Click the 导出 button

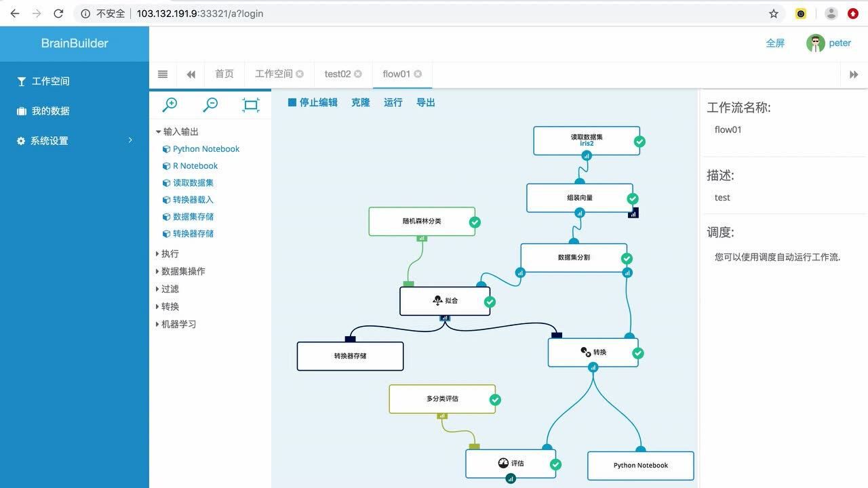coord(426,102)
